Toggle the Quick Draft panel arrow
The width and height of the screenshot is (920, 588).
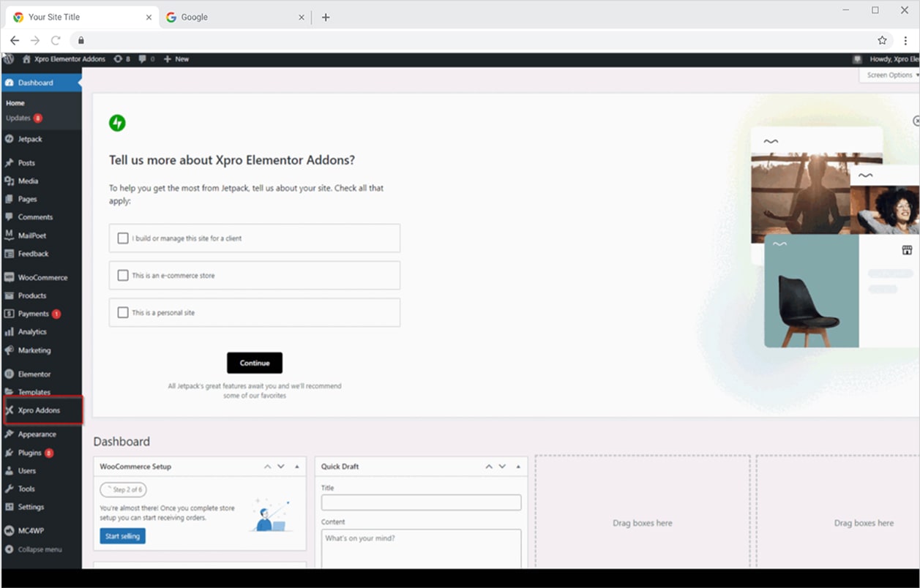(x=518, y=467)
